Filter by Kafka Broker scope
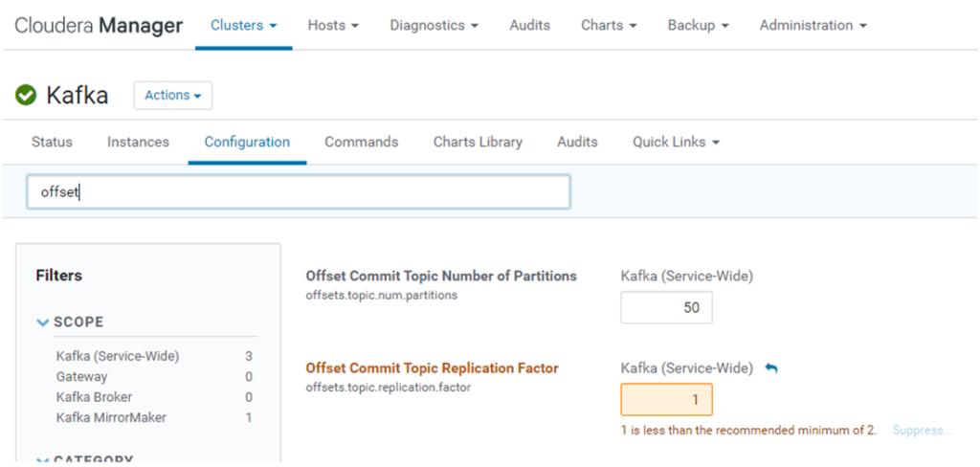This screenshot has width=980, height=467. [x=94, y=397]
